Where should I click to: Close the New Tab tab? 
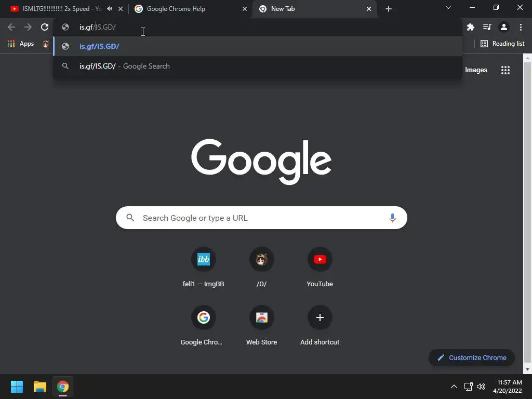coord(369,9)
